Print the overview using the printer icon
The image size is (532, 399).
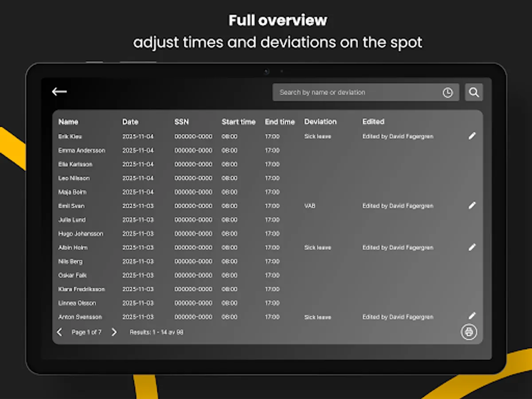click(469, 332)
